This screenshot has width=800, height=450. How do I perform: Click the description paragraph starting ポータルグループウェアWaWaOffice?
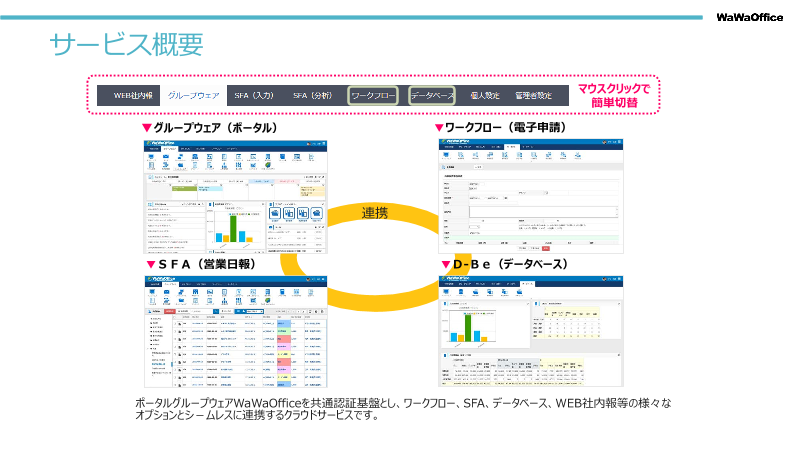point(403,409)
